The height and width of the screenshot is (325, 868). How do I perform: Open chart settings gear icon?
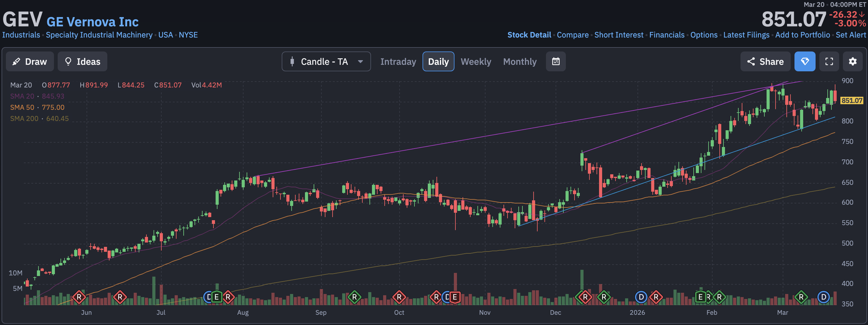pos(852,62)
